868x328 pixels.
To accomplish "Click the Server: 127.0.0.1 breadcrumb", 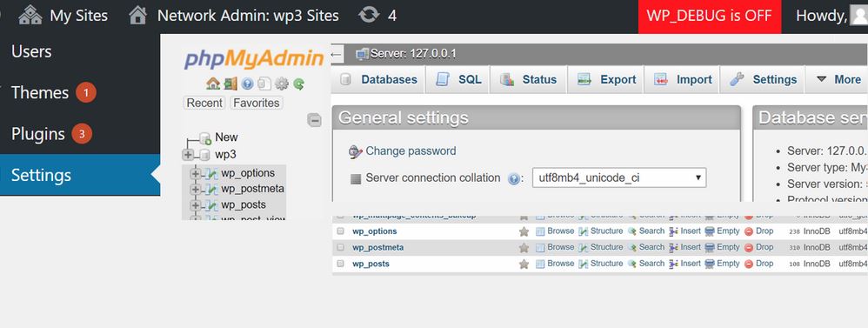I will 413,54.
